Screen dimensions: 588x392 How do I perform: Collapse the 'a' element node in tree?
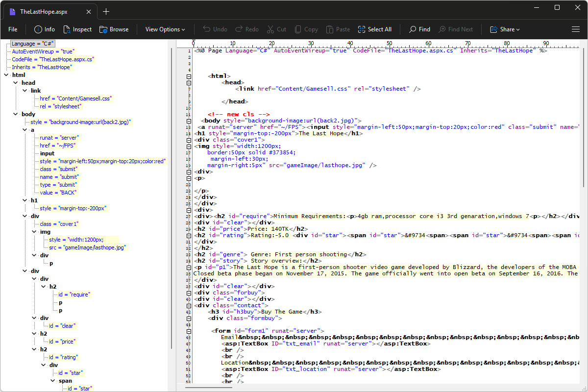[x=25, y=130]
